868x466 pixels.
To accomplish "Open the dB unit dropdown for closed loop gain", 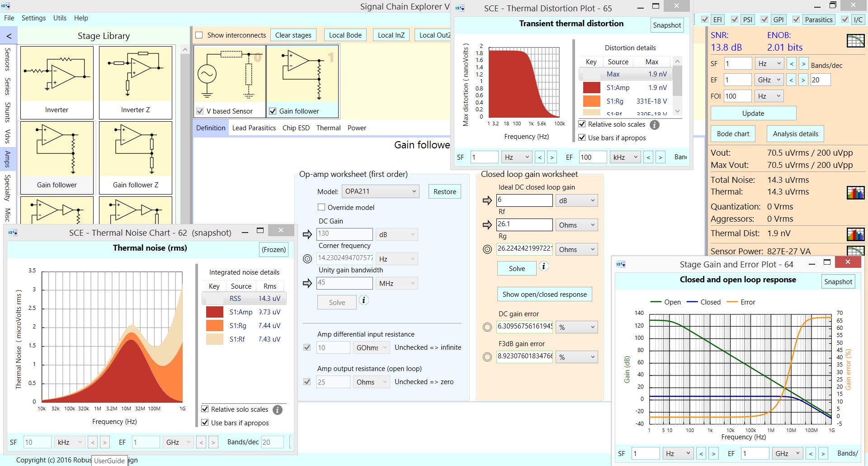I will pos(577,200).
